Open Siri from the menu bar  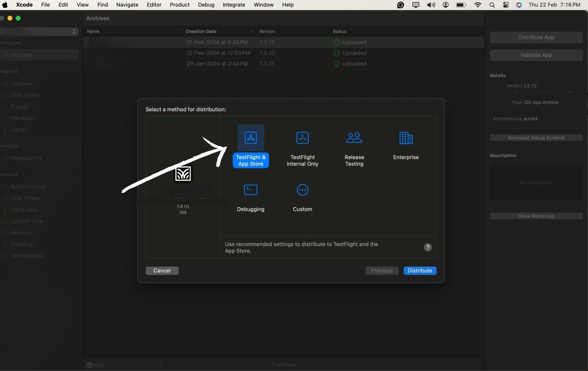pos(519,5)
